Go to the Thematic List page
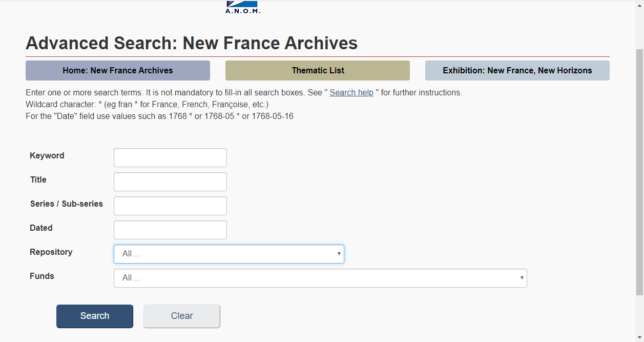Screen dimensions: 644x342 (318, 71)
